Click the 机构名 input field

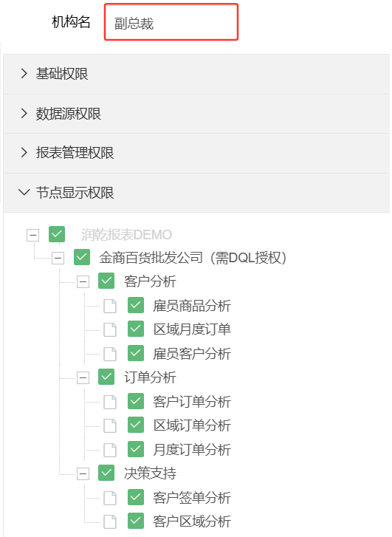tap(171, 22)
